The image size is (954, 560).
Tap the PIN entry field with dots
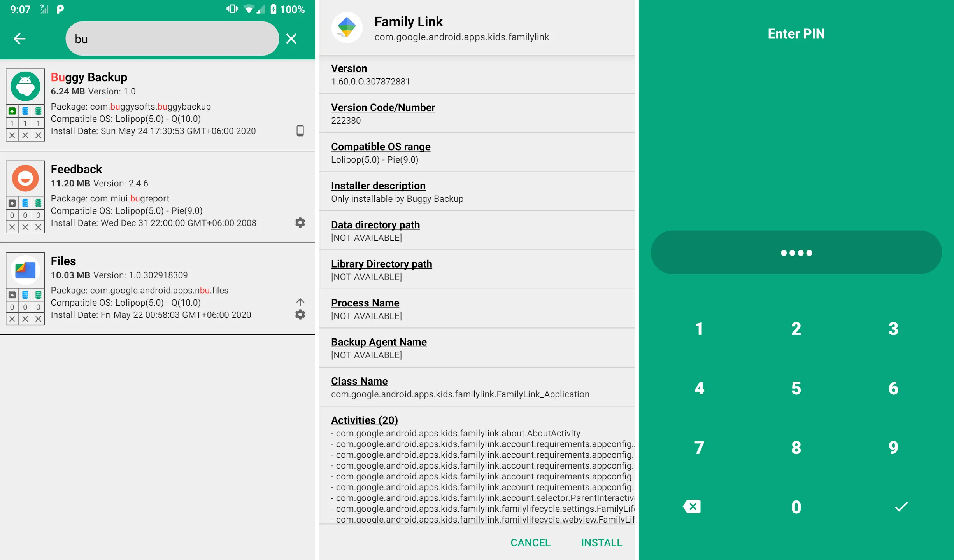pos(796,252)
